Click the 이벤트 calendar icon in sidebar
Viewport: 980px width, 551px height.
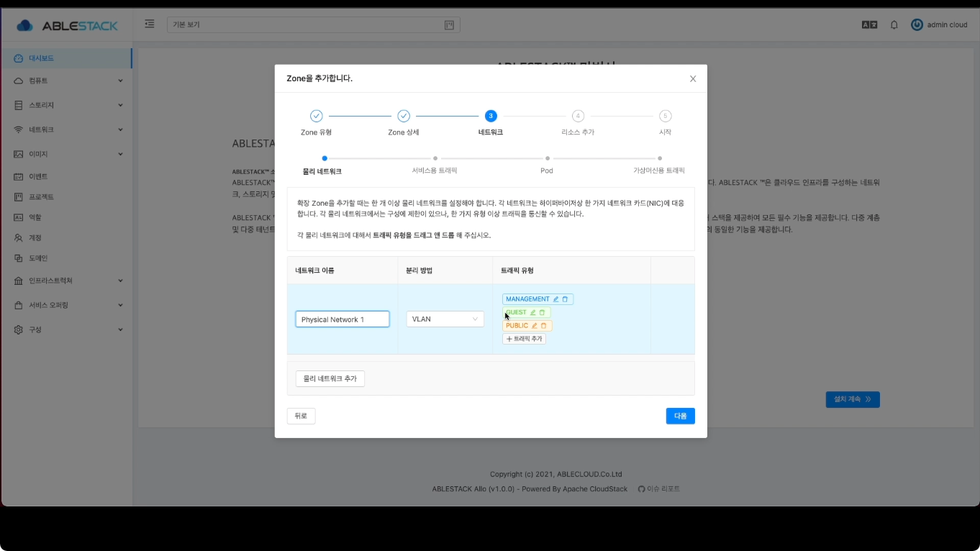(19, 176)
